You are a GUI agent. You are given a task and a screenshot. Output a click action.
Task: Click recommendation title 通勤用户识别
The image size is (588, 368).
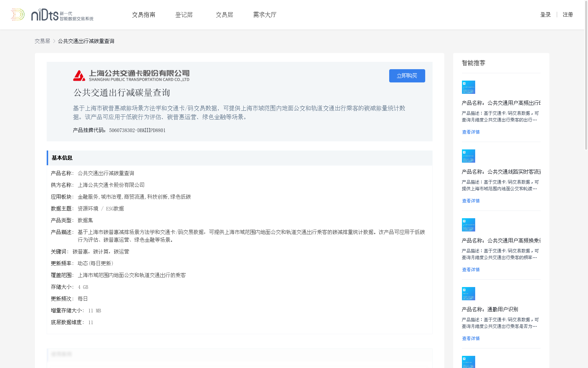[490, 309]
